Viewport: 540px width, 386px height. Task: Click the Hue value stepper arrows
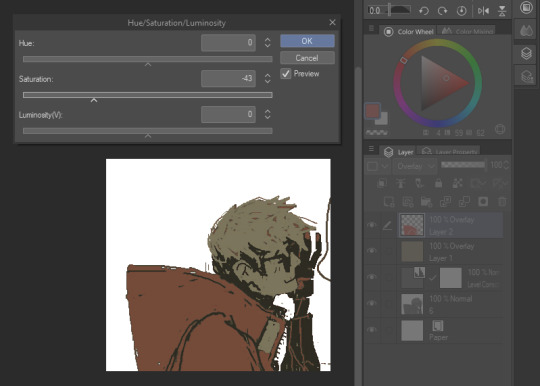(x=268, y=43)
